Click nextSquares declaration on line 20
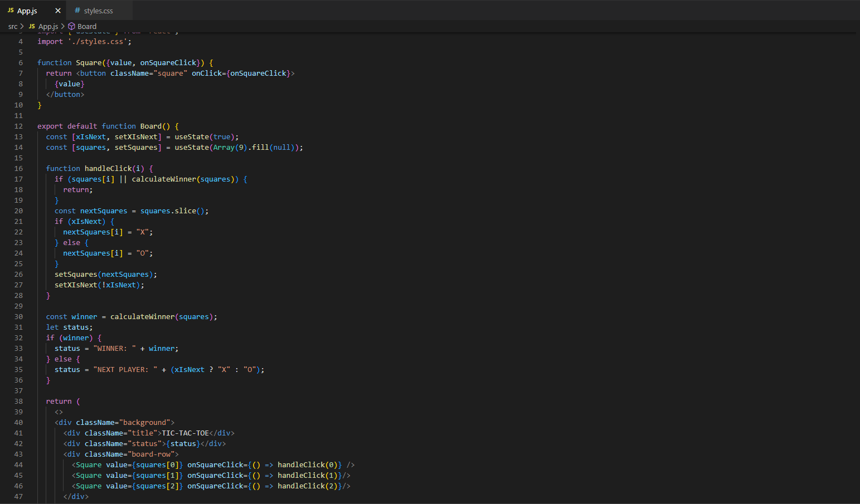Viewport: 860px width, 504px height. click(104, 211)
